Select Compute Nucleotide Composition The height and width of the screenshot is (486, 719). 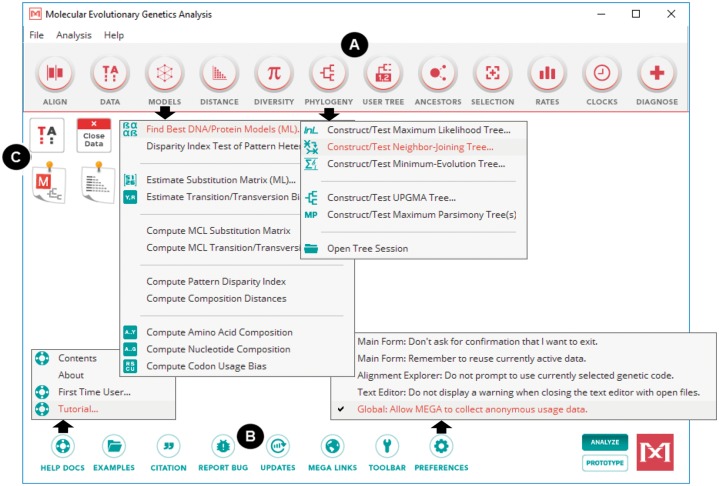click(236, 350)
